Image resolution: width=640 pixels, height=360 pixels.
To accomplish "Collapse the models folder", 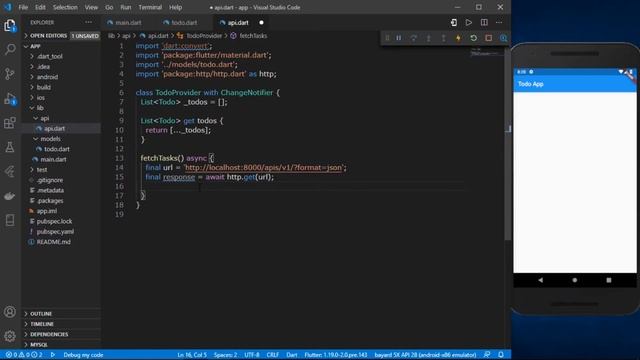I will point(50,139).
